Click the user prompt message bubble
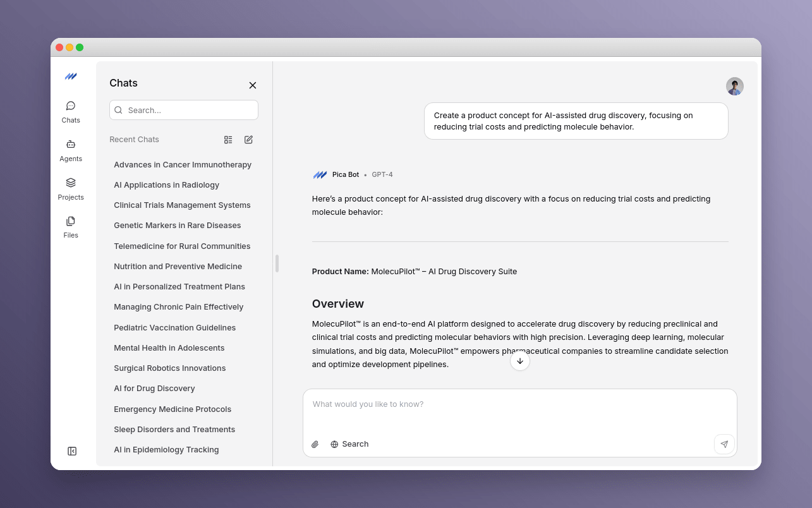 (576, 121)
